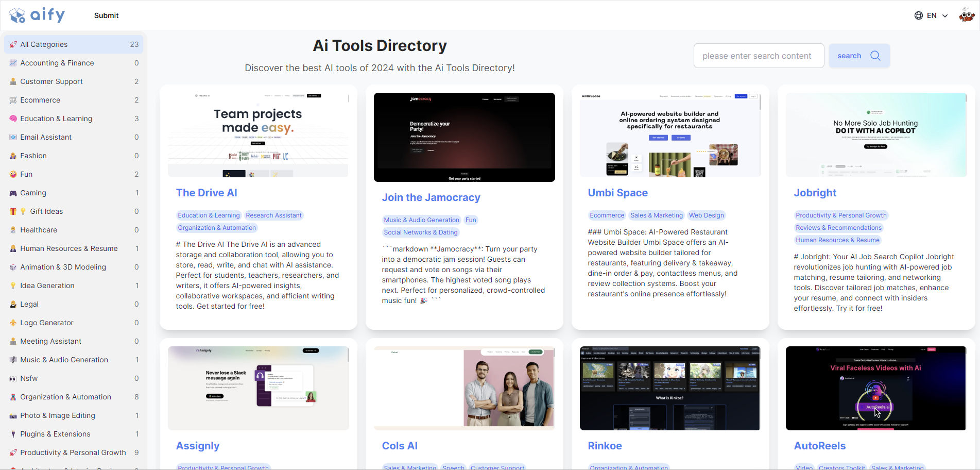Select the Gaming category label
This screenshot has width=980, height=470.
pos(33,193)
